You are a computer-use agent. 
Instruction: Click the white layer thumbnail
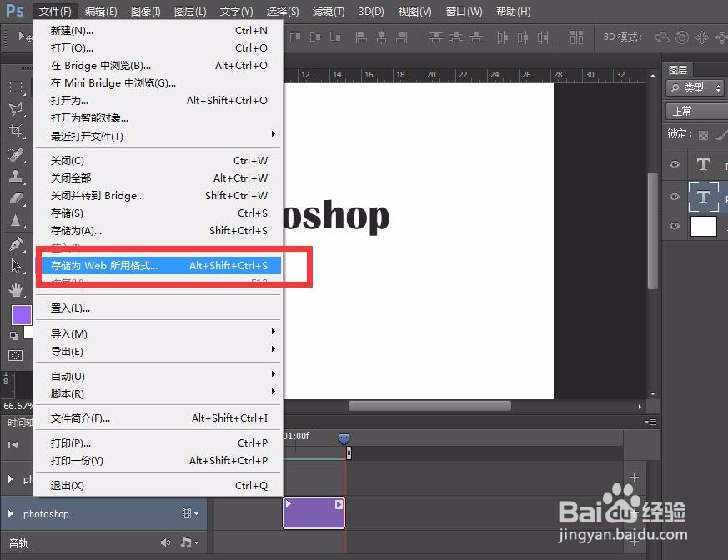[704, 227]
